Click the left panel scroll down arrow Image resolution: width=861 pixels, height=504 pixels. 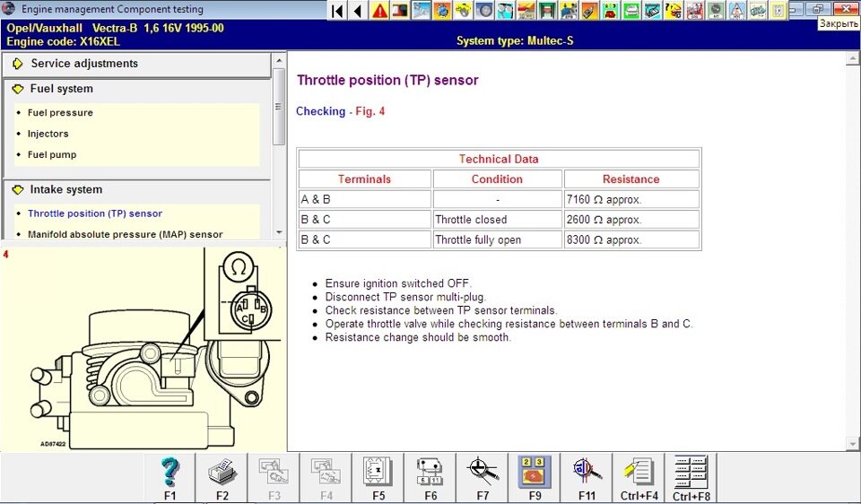point(279,233)
